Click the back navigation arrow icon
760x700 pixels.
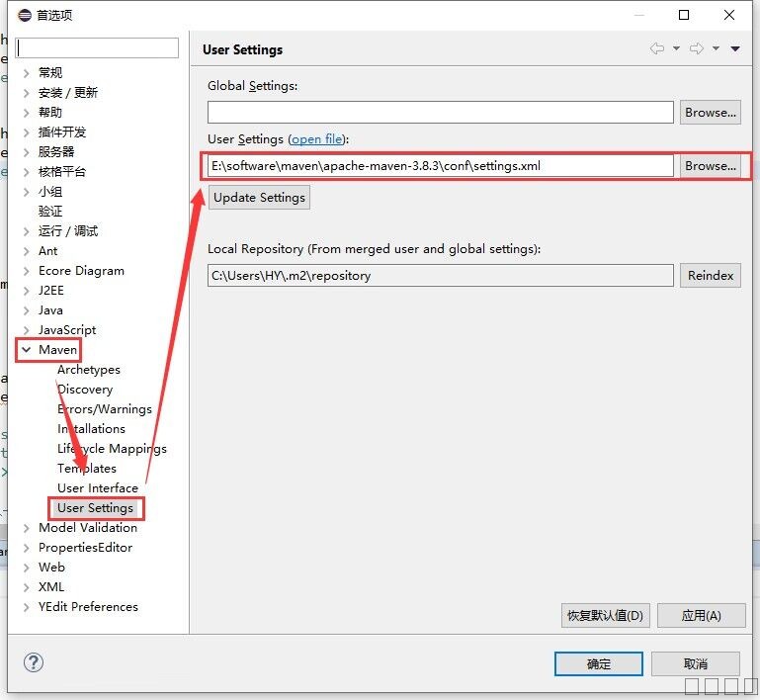coord(657,49)
